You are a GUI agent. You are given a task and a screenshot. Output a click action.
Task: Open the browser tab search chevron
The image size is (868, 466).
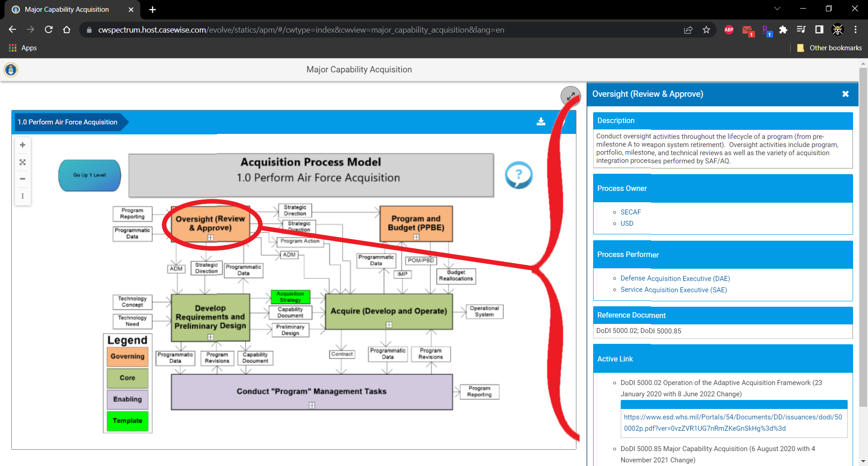click(x=777, y=8)
